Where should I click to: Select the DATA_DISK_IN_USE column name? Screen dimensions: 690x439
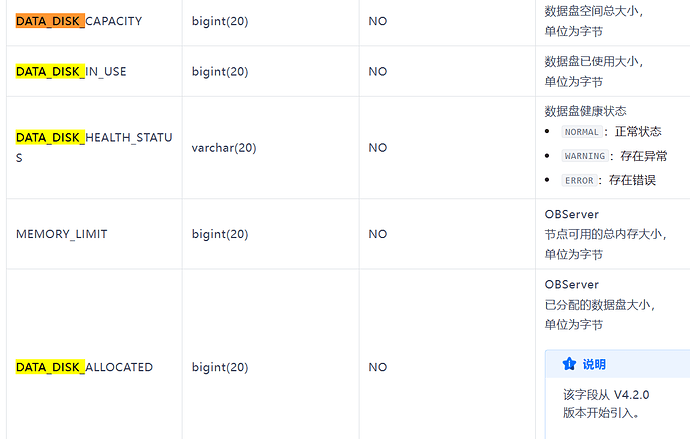click(x=71, y=71)
